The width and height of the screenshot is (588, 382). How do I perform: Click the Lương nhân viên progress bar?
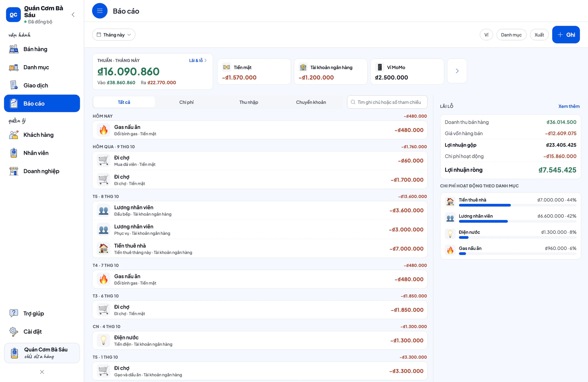click(517, 222)
